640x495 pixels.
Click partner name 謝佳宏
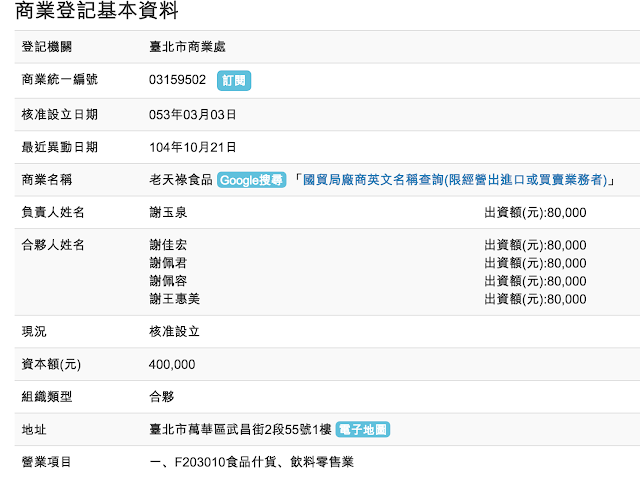[x=168, y=245]
